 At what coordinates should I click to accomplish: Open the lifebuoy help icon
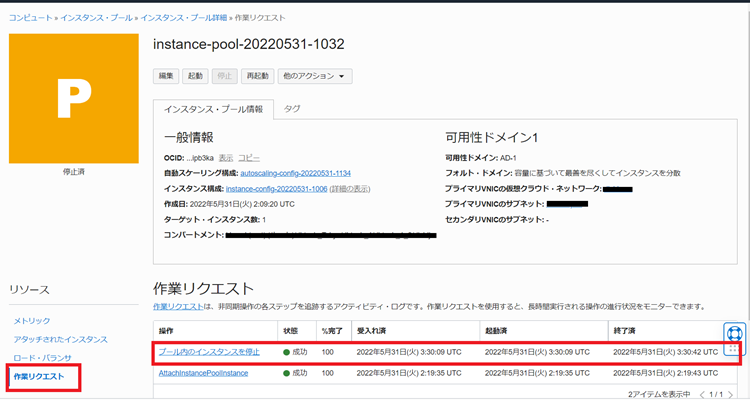tap(732, 332)
